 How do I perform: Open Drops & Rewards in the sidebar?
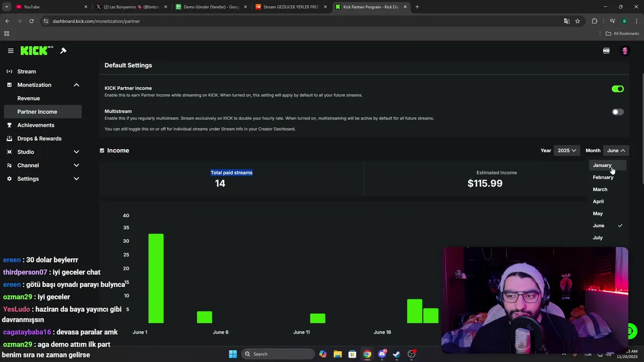click(42, 139)
